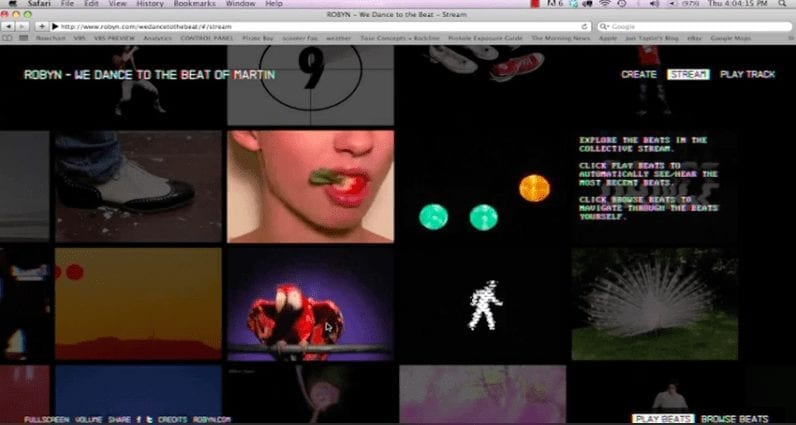Open the Window menu
The image size is (796, 425).
click(x=240, y=4)
